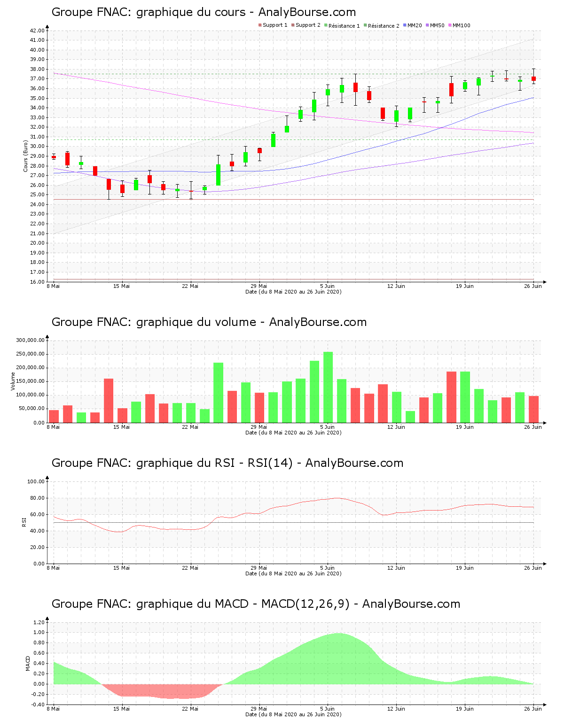The height and width of the screenshot is (728, 564).
Task: Select the MM50 legend label
Action: 437,25
